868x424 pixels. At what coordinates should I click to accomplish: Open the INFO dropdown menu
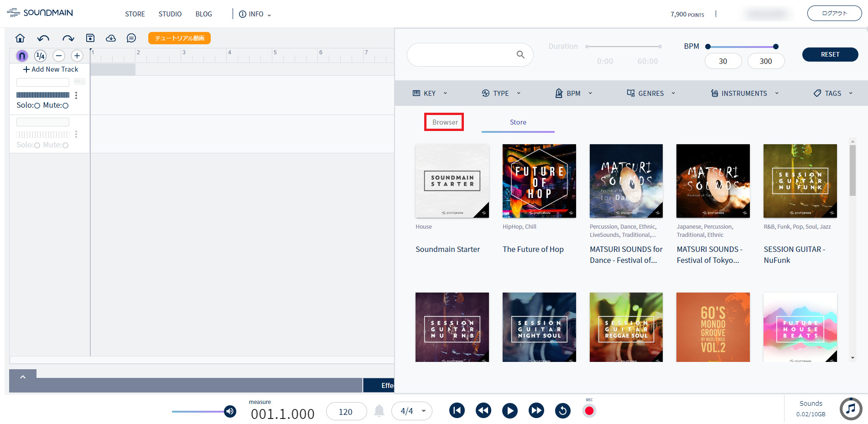(255, 14)
